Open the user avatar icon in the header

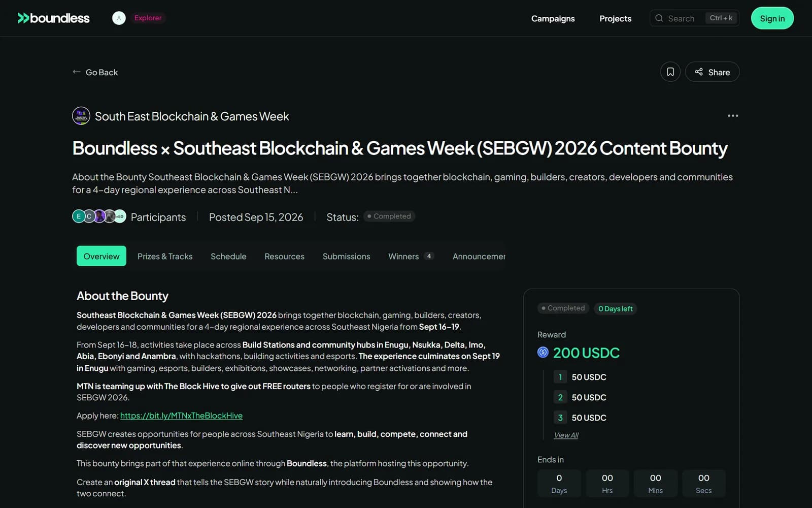119,18
